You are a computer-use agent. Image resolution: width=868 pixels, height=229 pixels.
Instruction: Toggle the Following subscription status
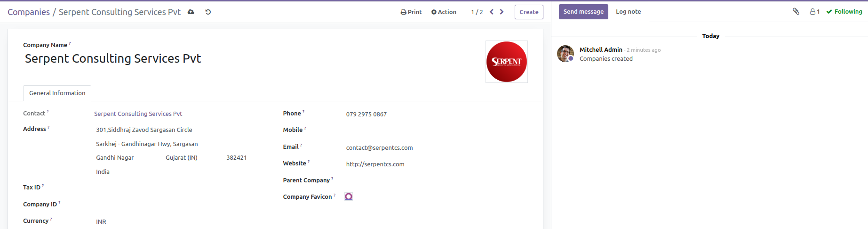point(844,11)
